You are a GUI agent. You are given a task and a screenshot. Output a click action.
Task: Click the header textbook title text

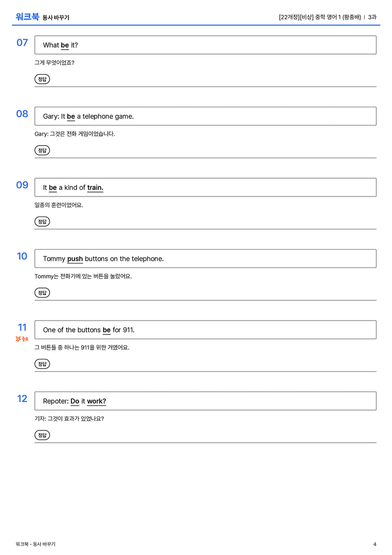point(328,17)
